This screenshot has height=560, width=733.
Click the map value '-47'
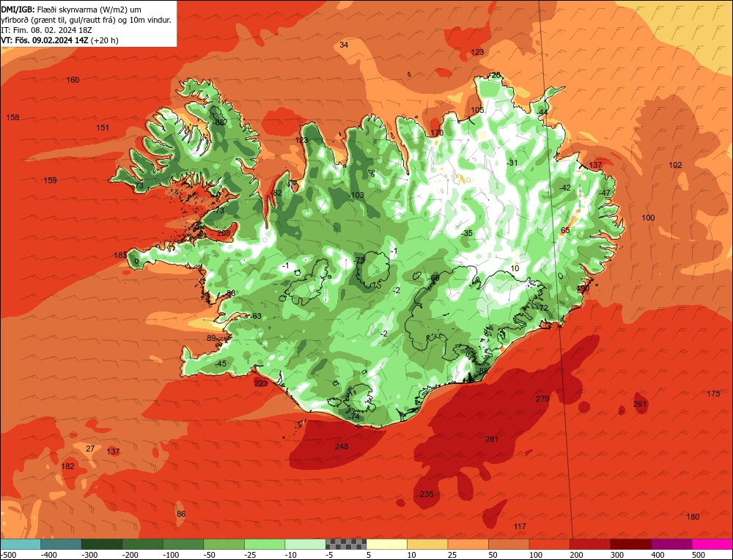pos(605,193)
